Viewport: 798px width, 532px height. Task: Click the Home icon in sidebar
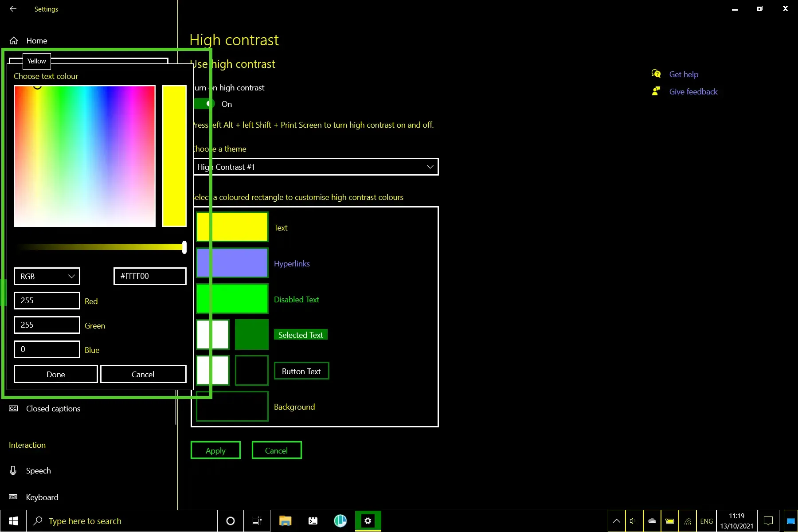click(14, 41)
